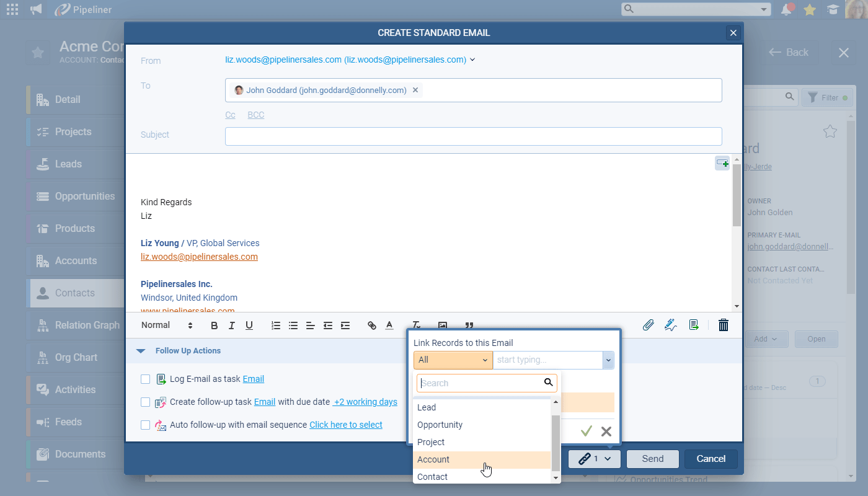Enable auto follow-up with email sequence
The width and height of the screenshot is (868, 496).
click(x=145, y=425)
